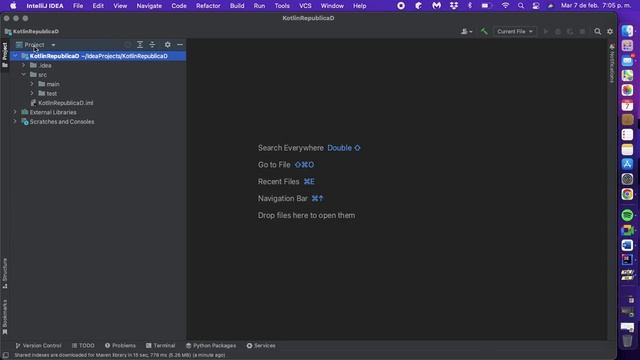Click Select Opened File target icon
This screenshot has height=360, width=640.
(x=128, y=44)
